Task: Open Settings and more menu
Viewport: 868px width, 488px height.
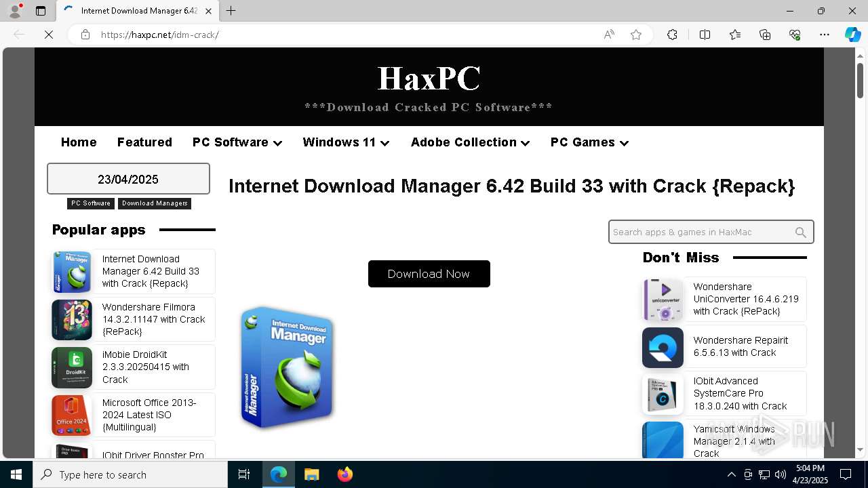Action: 825,35
